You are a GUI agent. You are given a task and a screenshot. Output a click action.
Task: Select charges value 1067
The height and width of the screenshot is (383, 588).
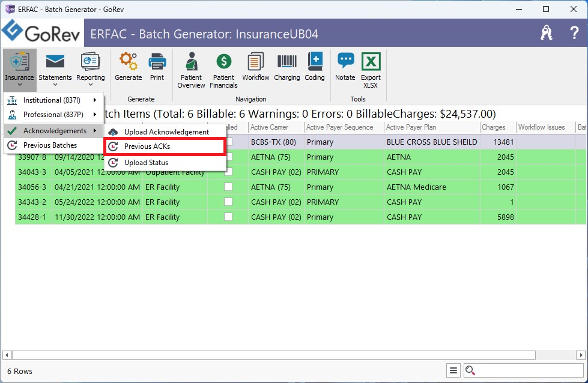click(498, 187)
